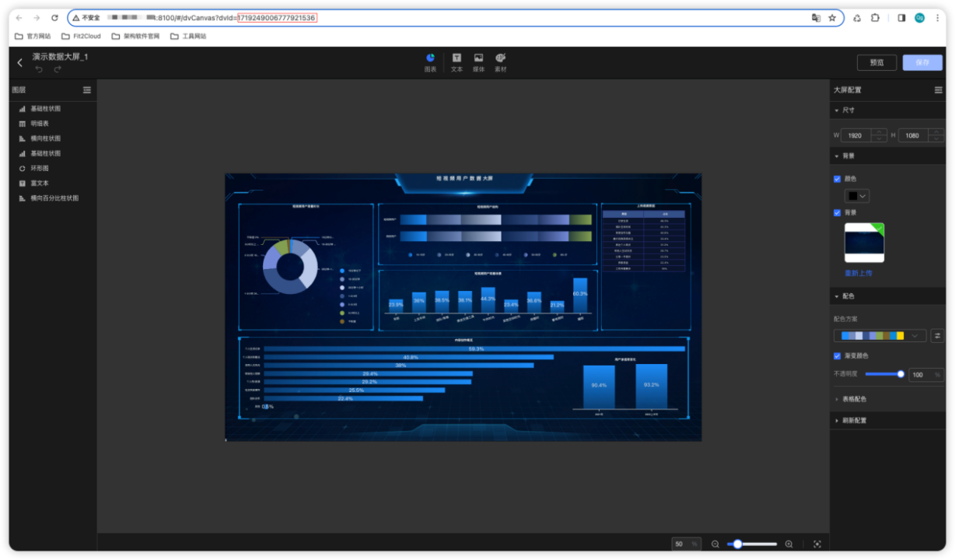Open the black background color picker
Screen dimensions: 955x560
coord(858,196)
